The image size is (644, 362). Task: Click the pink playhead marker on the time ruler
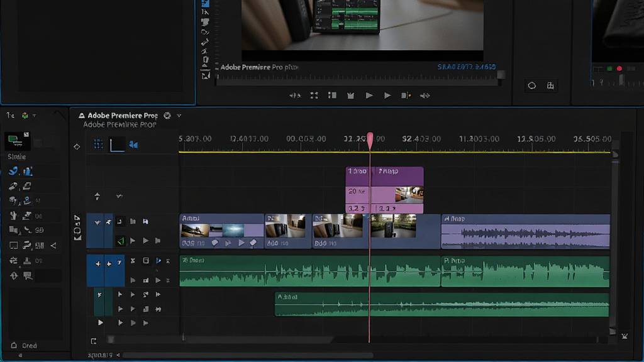tap(370, 140)
